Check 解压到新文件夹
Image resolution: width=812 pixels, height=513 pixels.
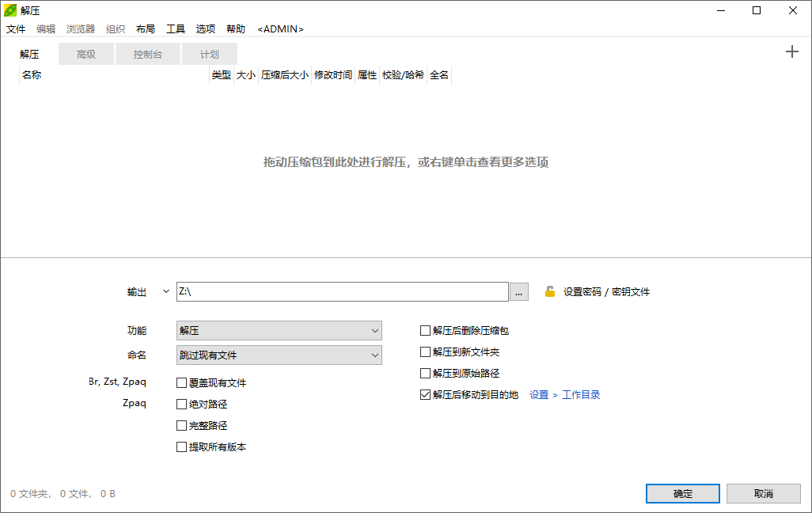[424, 351]
